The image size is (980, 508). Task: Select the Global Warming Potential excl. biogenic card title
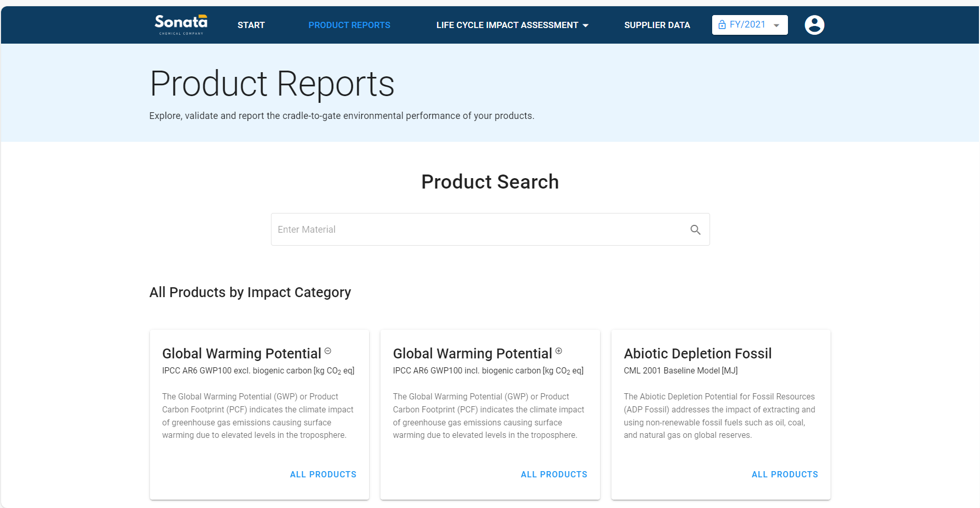[241, 354]
